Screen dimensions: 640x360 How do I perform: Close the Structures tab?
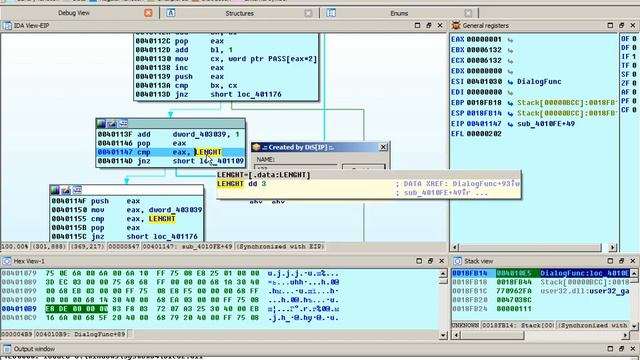tap(308, 13)
